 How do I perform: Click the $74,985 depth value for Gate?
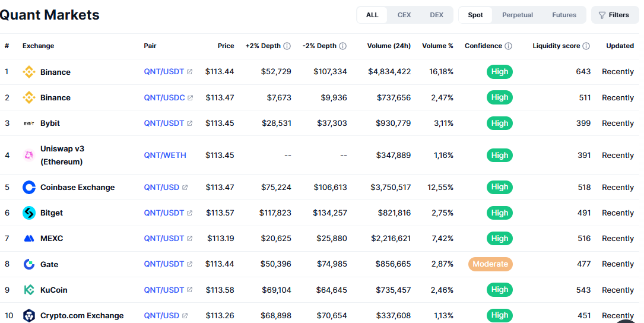pyautogui.click(x=332, y=264)
